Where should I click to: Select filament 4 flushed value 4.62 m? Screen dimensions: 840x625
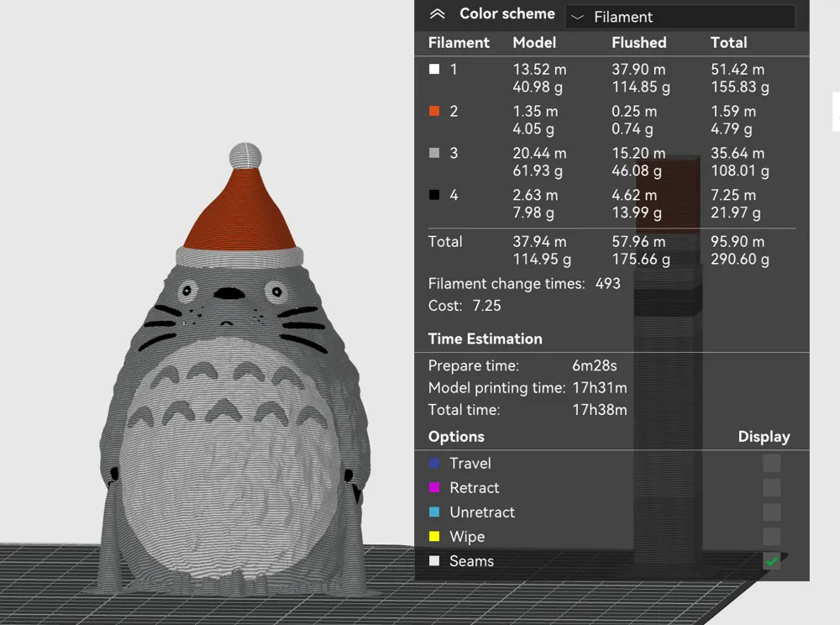(634, 195)
